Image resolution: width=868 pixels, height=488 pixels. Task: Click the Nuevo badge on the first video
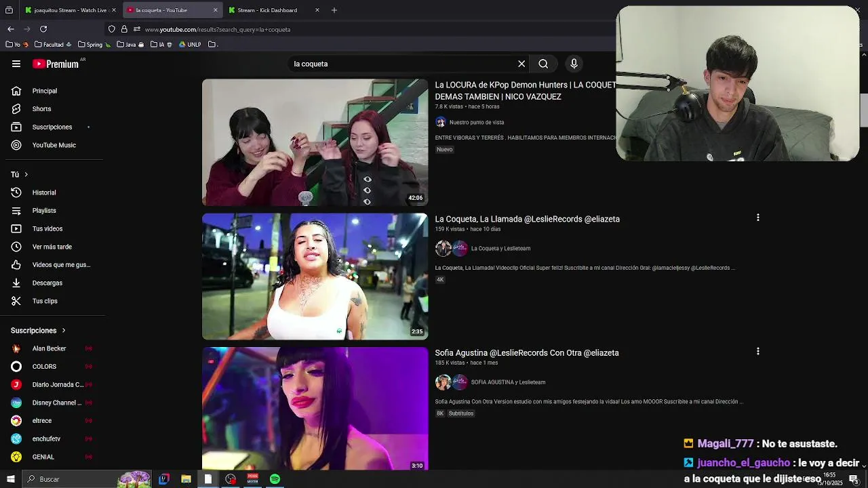[x=444, y=150]
